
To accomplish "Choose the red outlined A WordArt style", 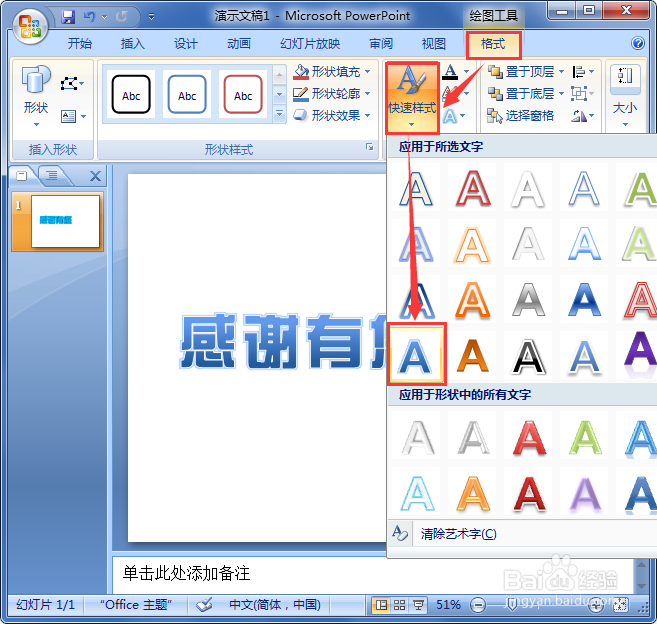I will coord(473,189).
